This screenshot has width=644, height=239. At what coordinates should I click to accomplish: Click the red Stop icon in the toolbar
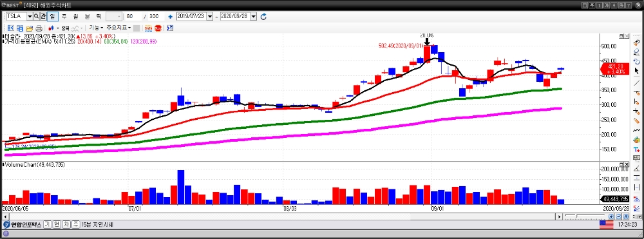pyautogui.click(x=158, y=28)
